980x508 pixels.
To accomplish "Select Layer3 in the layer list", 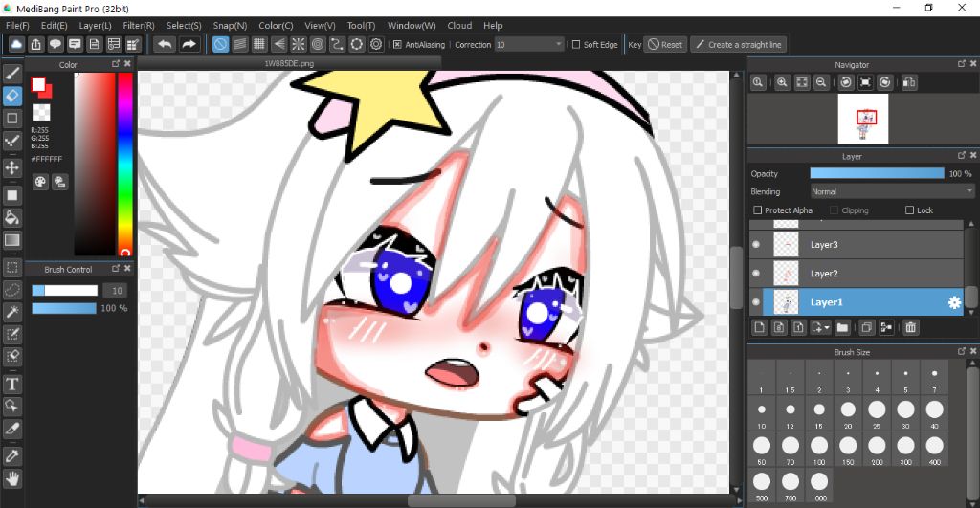I will (857, 244).
